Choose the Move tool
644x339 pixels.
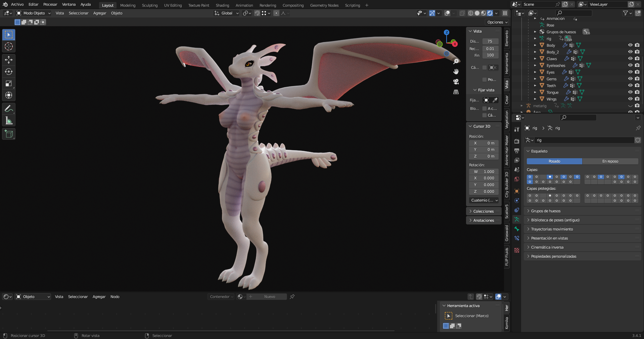(9, 60)
